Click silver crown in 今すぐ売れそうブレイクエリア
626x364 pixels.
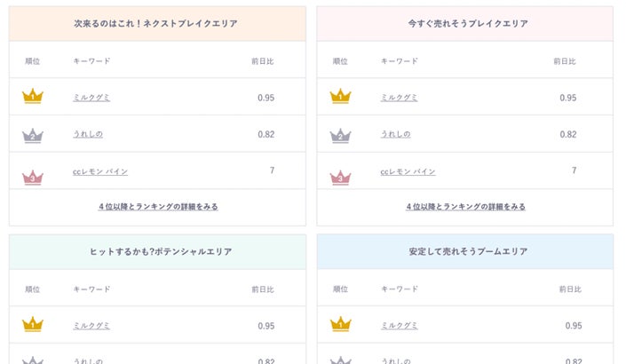pos(340,135)
